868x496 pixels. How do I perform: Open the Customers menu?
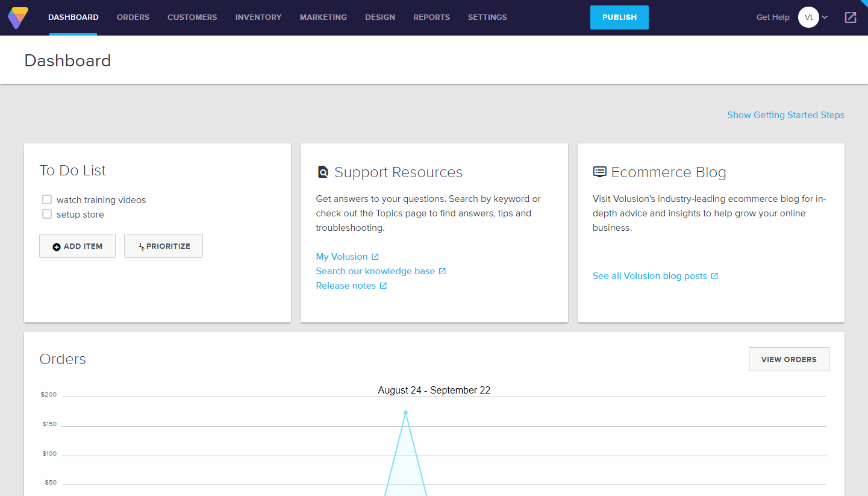(x=192, y=17)
